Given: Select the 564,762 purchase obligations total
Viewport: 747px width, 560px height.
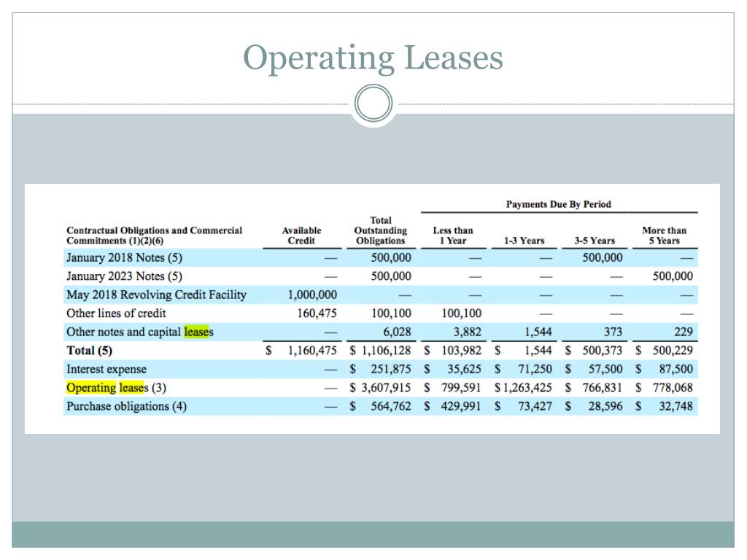Looking at the screenshot, I should click(x=391, y=406).
